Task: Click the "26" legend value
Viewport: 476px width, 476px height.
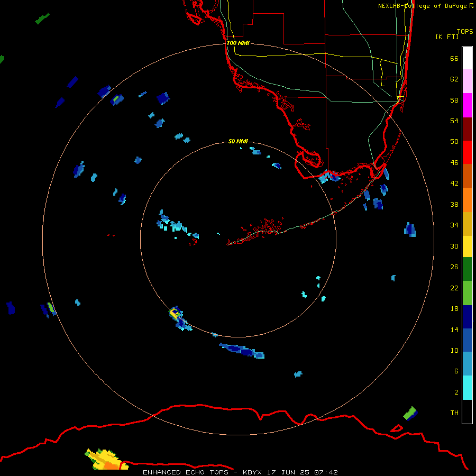Action: 454,267
